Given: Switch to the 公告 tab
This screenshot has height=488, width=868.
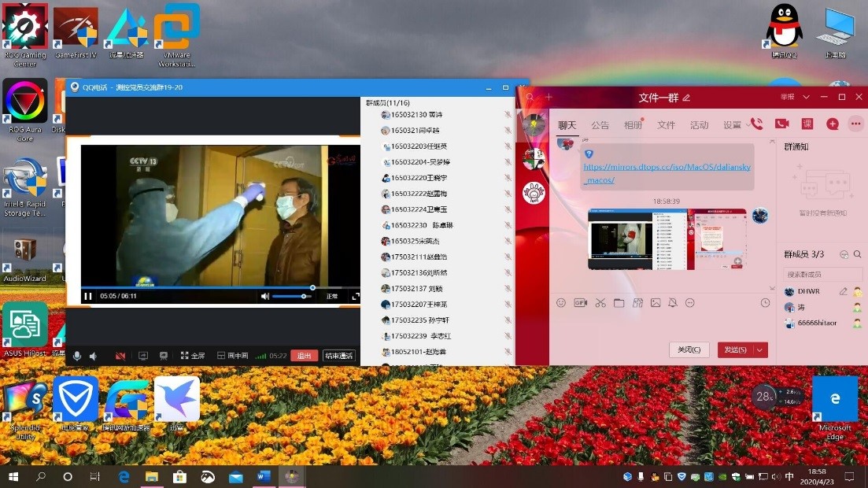Looking at the screenshot, I should click(600, 125).
